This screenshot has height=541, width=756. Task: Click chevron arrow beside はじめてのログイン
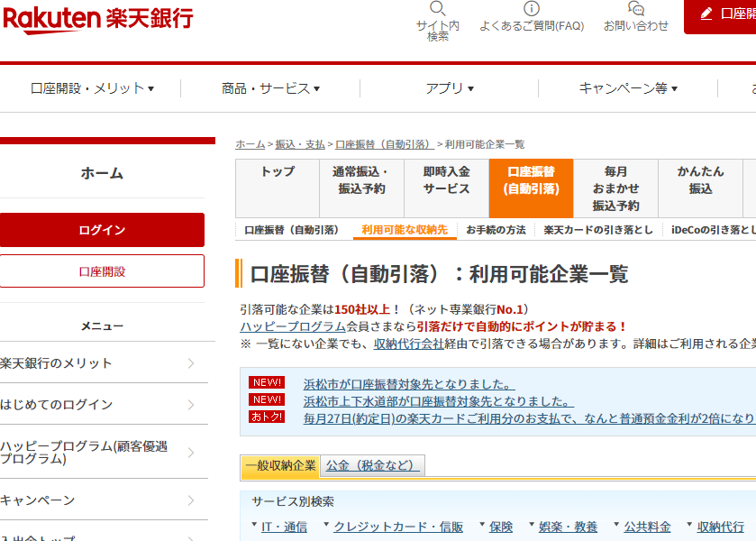pos(191,405)
